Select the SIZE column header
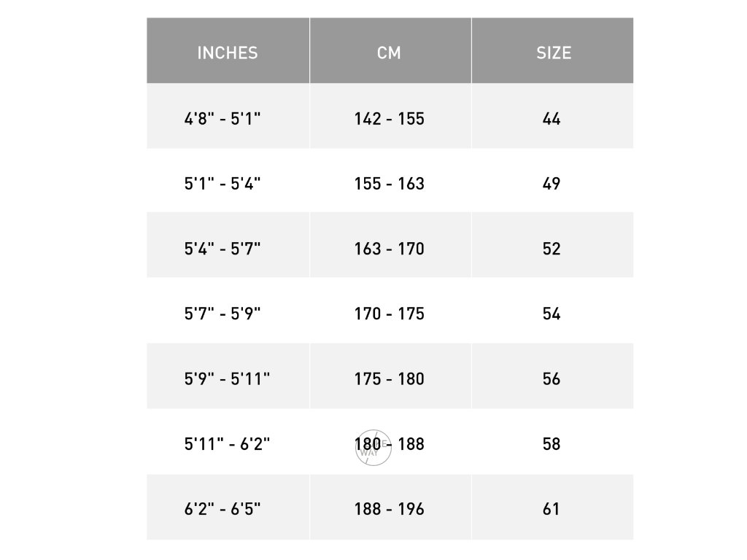 [553, 50]
